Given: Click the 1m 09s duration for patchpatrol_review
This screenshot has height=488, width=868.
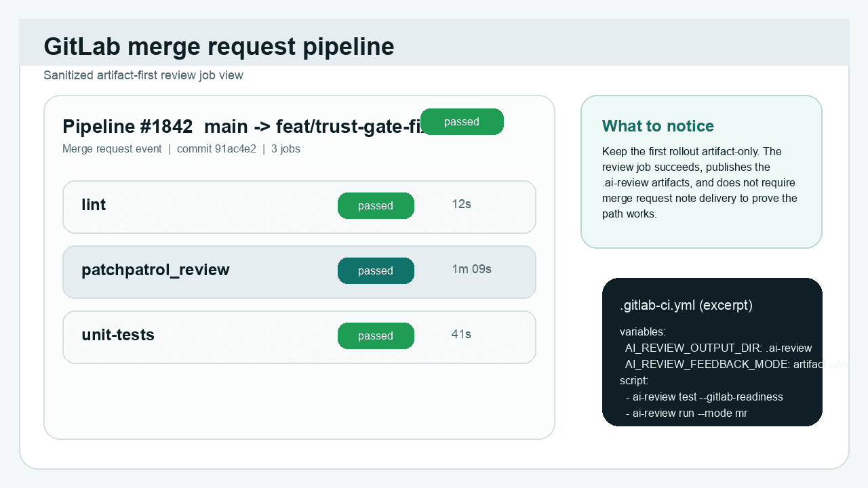Looking at the screenshot, I should pos(471,268).
